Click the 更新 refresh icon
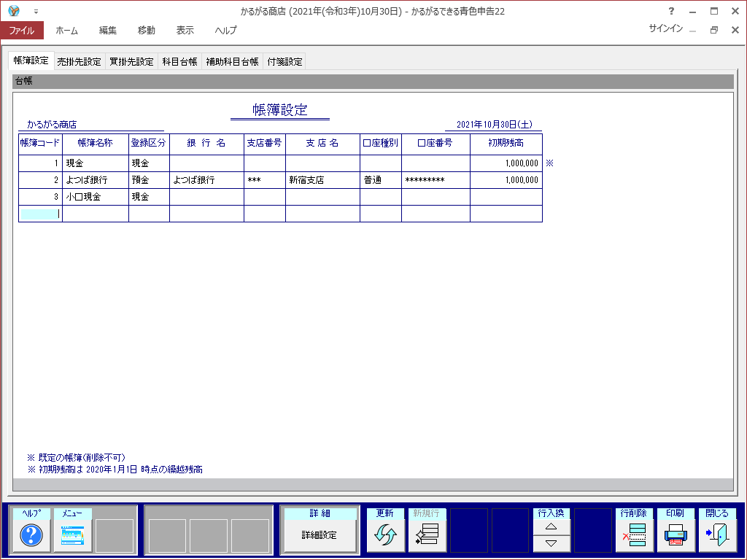The width and height of the screenshot is (747, 560). (x=385, y=534)
